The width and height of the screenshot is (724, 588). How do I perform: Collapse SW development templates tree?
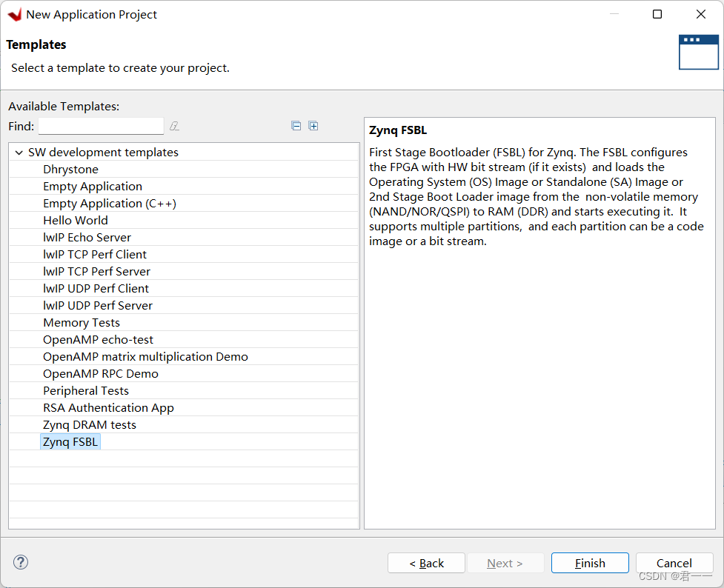point(19,153)
